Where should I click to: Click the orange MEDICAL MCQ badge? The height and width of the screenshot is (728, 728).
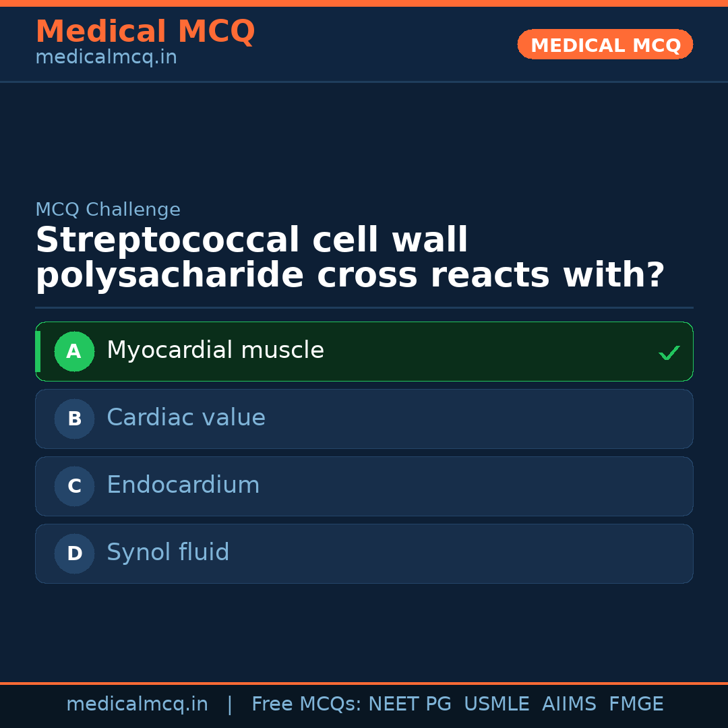click(x=605, y=45)
